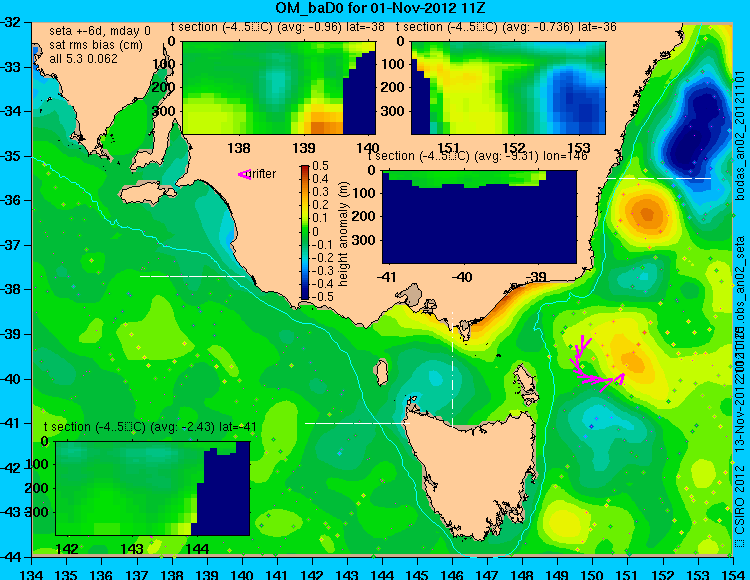Viewport: 750px width, 580px height.
Task: Click the "all 5.3 0.062" statistics line
Action: point(83,58)
